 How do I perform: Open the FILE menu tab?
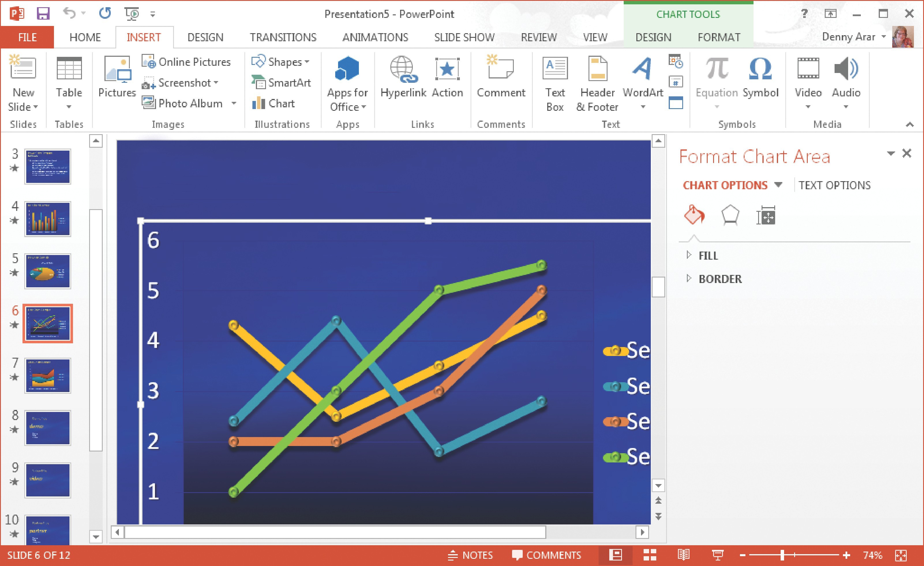click(x=27, y=37)
